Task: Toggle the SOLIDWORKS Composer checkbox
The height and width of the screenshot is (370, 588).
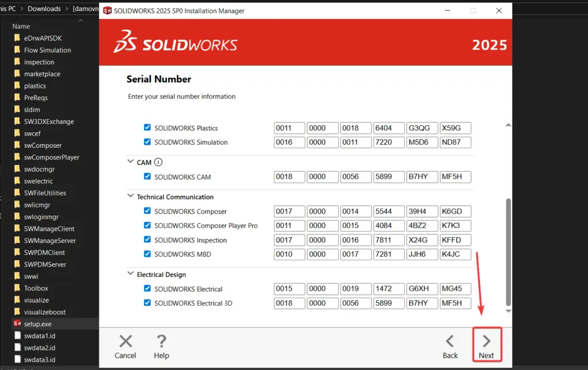Action: [x=148, y=211]
